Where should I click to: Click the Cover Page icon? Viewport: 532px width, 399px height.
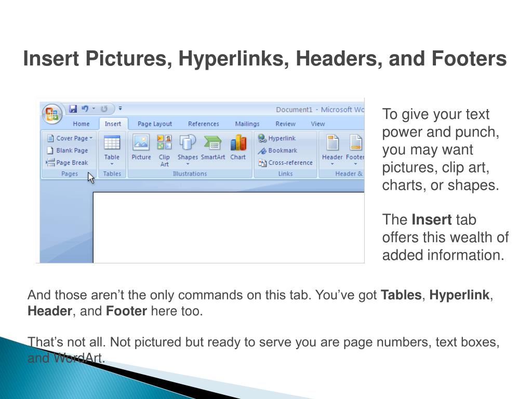click(x=50, y=138)
